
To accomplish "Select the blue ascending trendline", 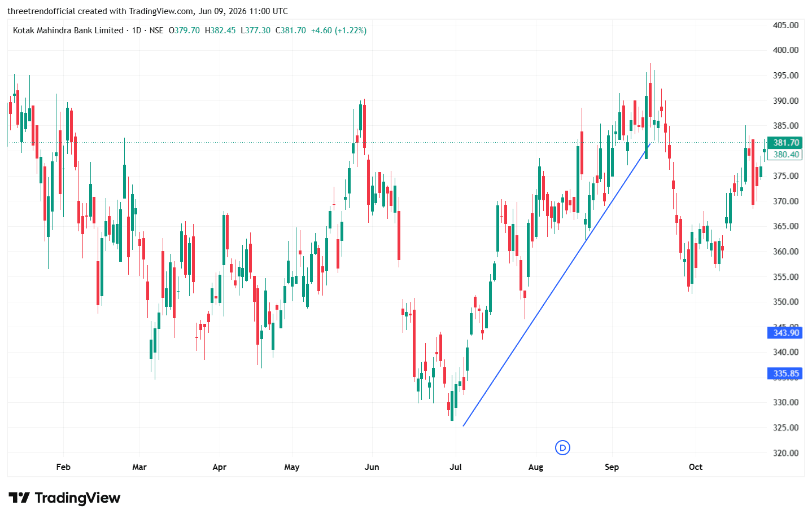I will (x=556, y=285).
